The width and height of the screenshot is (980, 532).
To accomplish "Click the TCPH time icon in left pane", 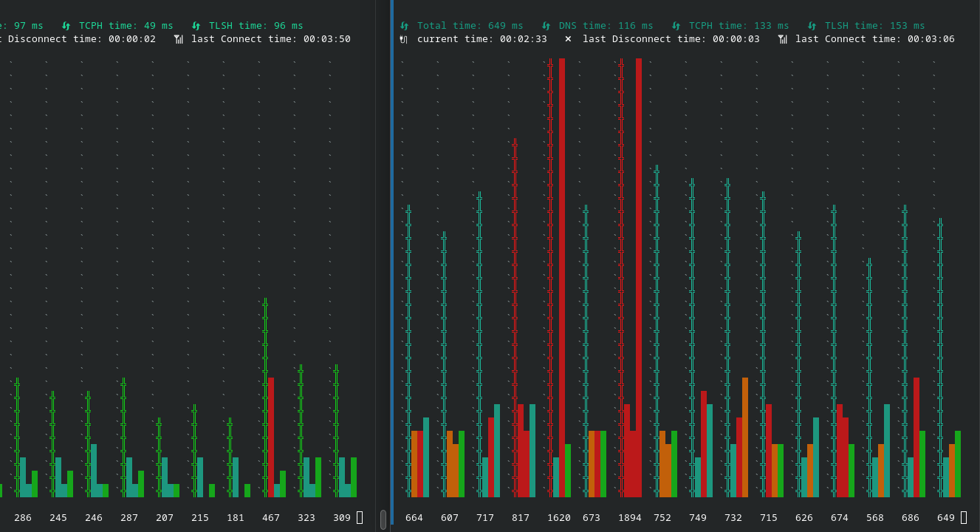I will click(x=66, y=25).
